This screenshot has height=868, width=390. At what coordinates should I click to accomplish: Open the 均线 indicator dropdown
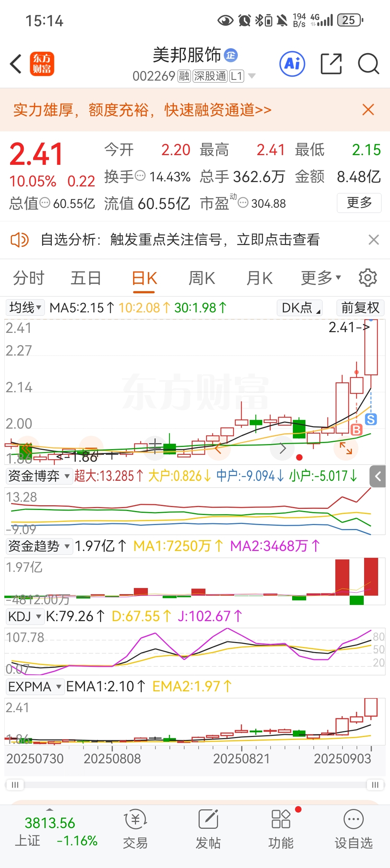point(25,308)
